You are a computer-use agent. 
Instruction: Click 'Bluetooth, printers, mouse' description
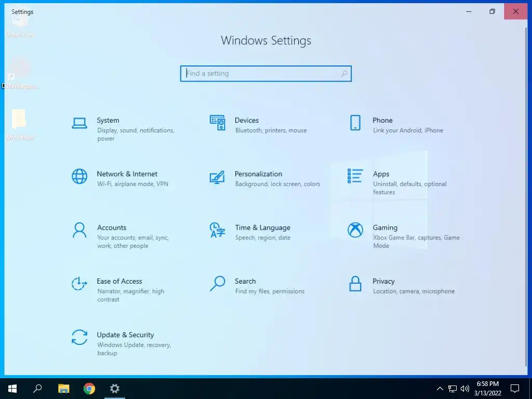click(x=271, y=130)
